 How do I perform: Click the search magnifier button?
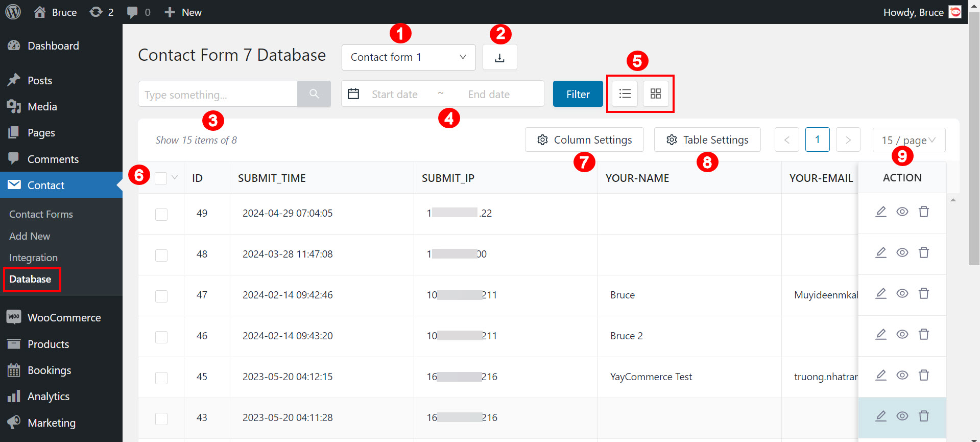tap(314, 94)
